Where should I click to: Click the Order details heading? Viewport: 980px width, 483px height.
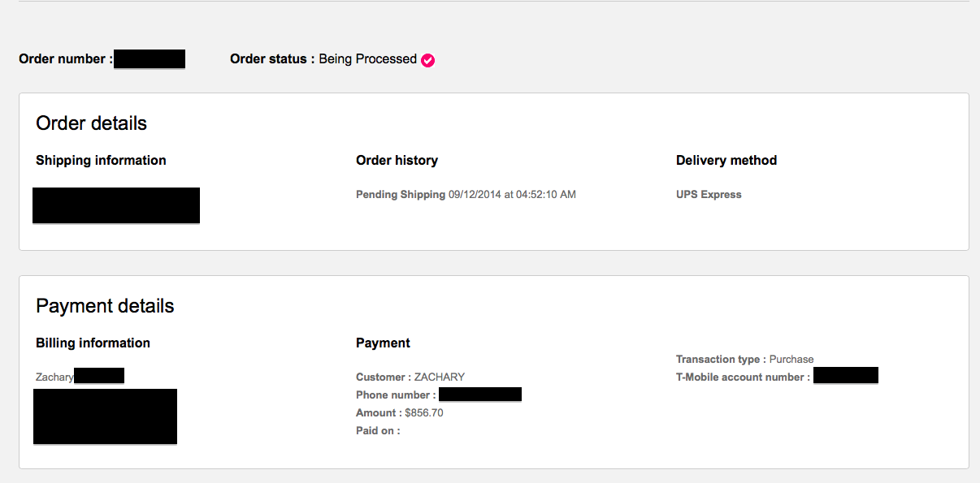tap(91, 123)
